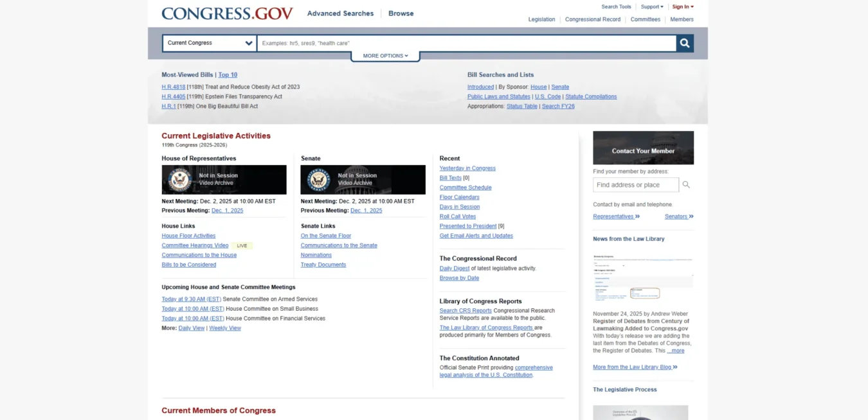868x420 pixels.
Task: Open Committee Hearings Video
Action: pos(195,245)
